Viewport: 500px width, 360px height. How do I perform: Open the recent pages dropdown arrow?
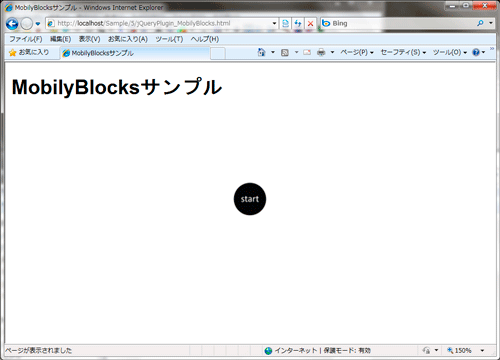point(38,24)
